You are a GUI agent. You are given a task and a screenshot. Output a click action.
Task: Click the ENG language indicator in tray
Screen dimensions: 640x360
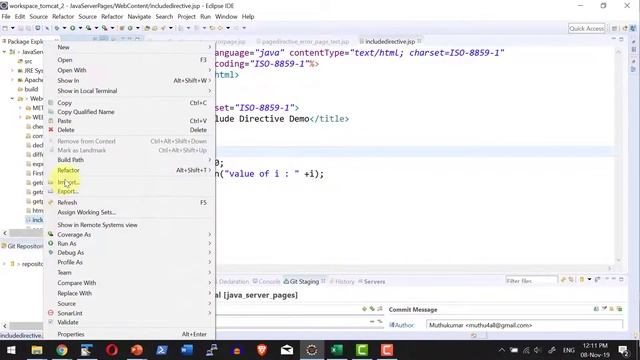pyautogui.click(x=569, y=350)
